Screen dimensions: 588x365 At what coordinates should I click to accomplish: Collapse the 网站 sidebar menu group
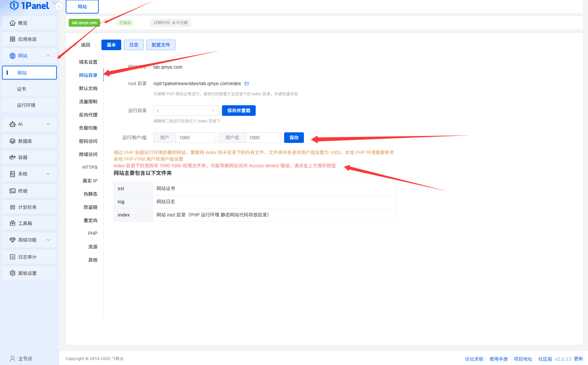click(48, 56)
